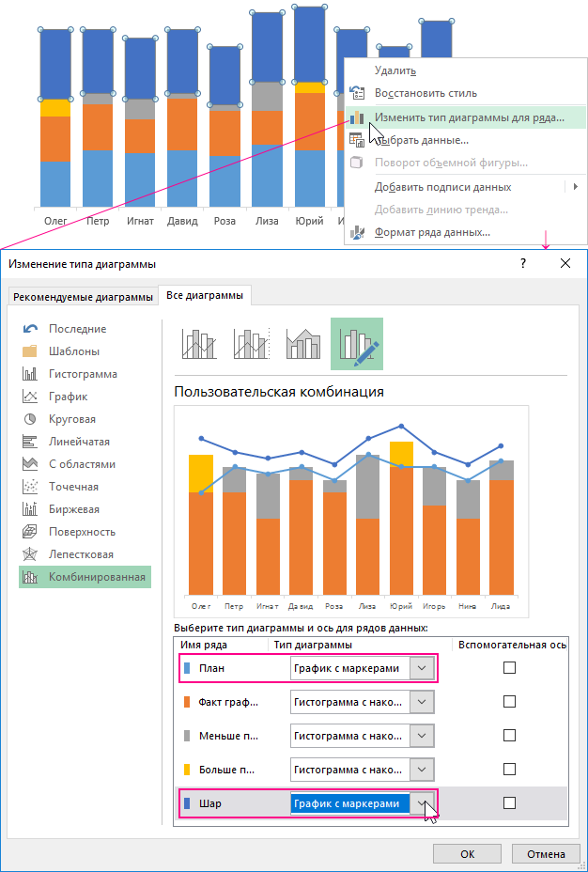This screenshot has width=588, height=872.
Task: Open the Круговая chart category
Action: point(72,419)
